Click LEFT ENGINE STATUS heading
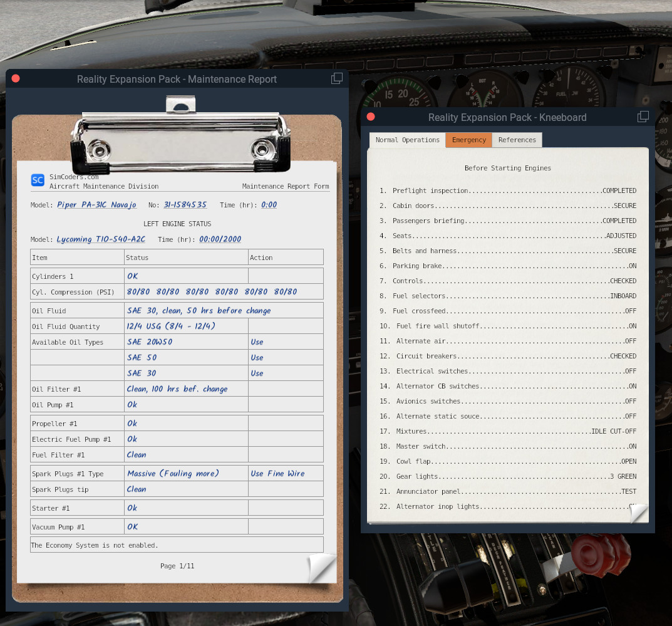 177,224
